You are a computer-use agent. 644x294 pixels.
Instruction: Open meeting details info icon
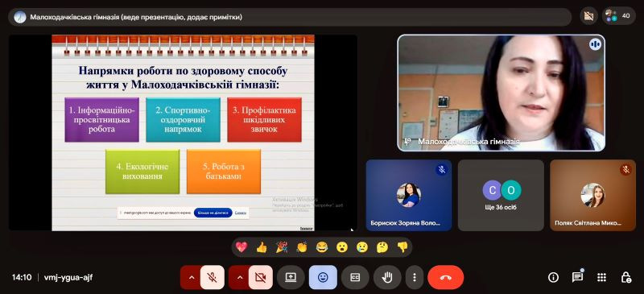point(553,278)
